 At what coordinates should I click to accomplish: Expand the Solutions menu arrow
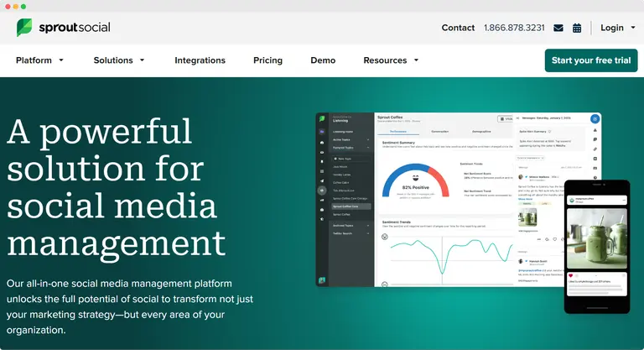coord(142,60)
